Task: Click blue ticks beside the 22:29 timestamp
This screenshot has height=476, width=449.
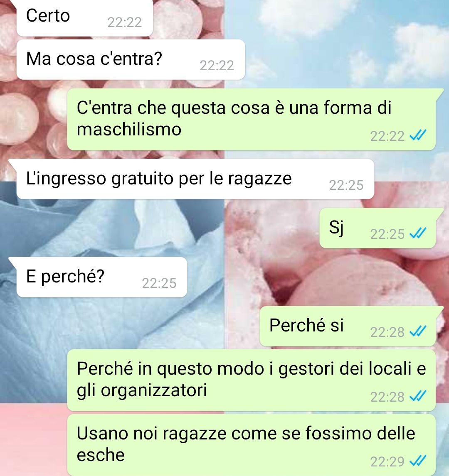Action: [x=418, y=461]
